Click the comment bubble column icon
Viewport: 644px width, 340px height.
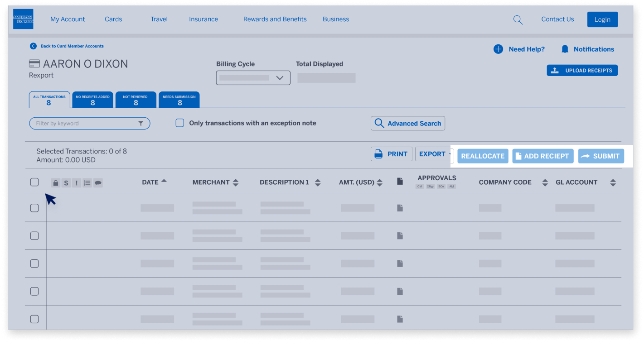pyautogui.click(x=98, y=183)
